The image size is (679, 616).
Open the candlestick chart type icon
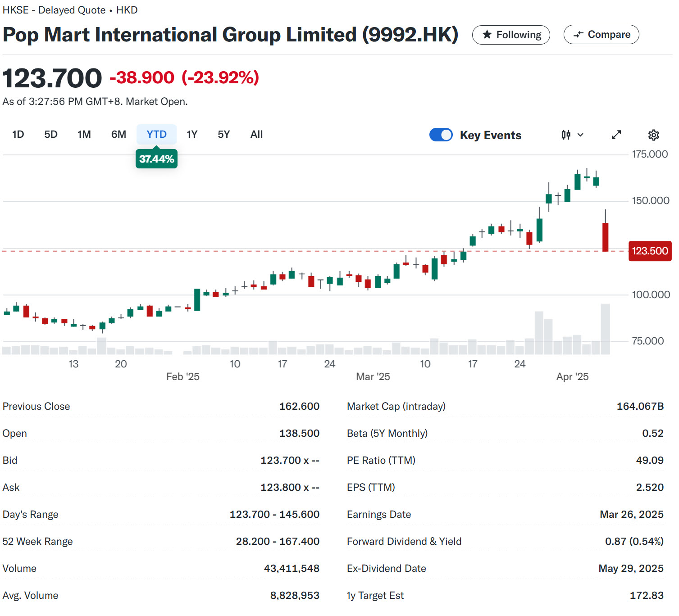point(566,135)
